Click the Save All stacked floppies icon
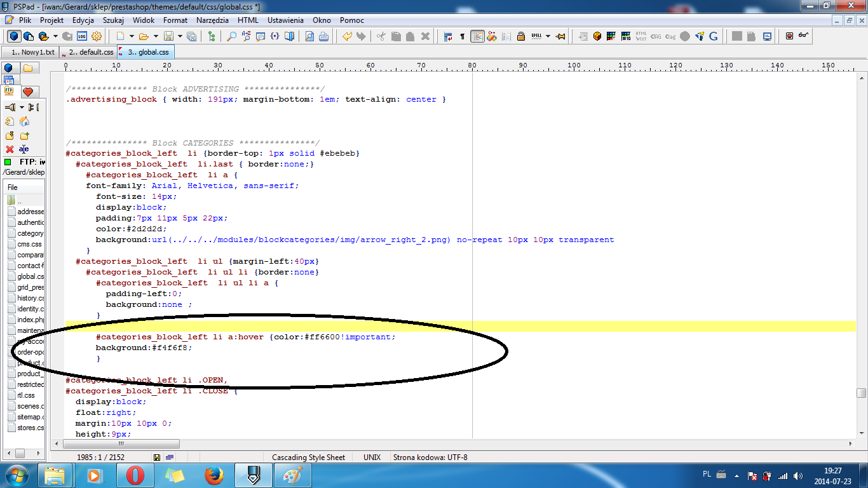 pos(191,36)
